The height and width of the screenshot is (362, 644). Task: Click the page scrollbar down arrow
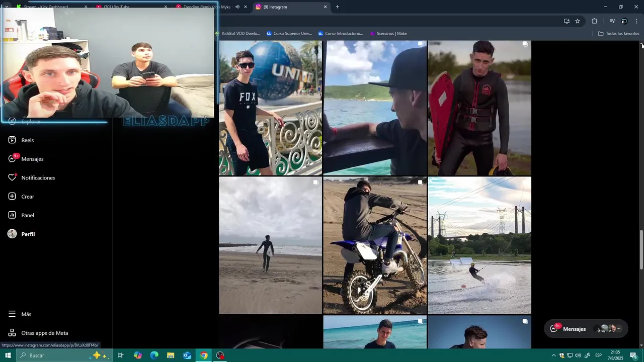click(x=641, y=345)
